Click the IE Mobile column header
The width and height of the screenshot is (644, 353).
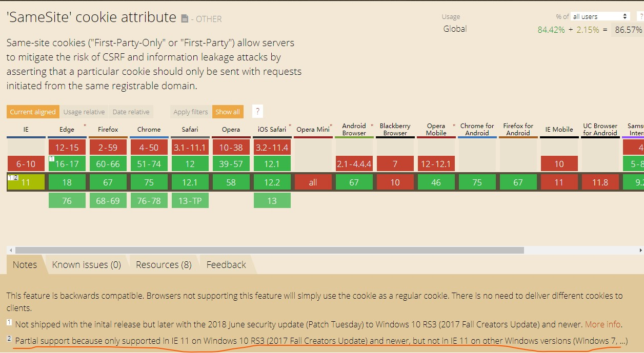pyautogui.click(x=559, y=130)
